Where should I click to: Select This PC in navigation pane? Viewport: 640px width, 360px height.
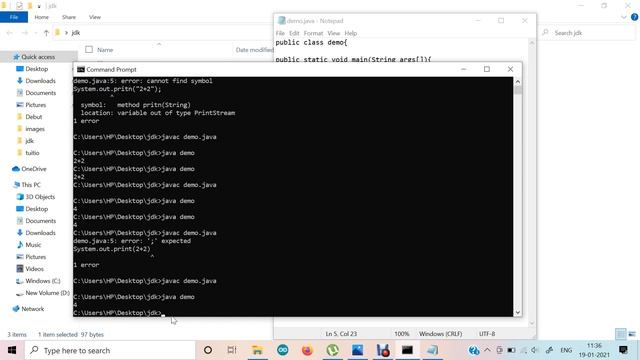click(x=31, y=184)
